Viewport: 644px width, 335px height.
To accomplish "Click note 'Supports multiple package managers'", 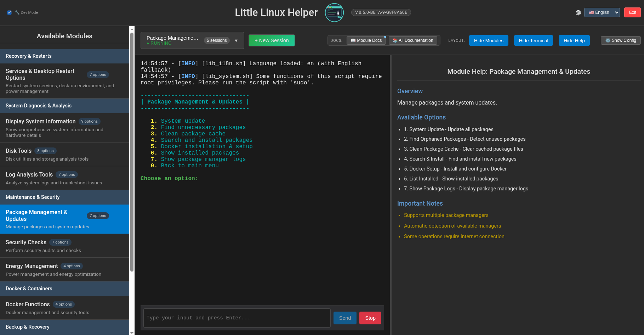I will [x=446, y=215].
